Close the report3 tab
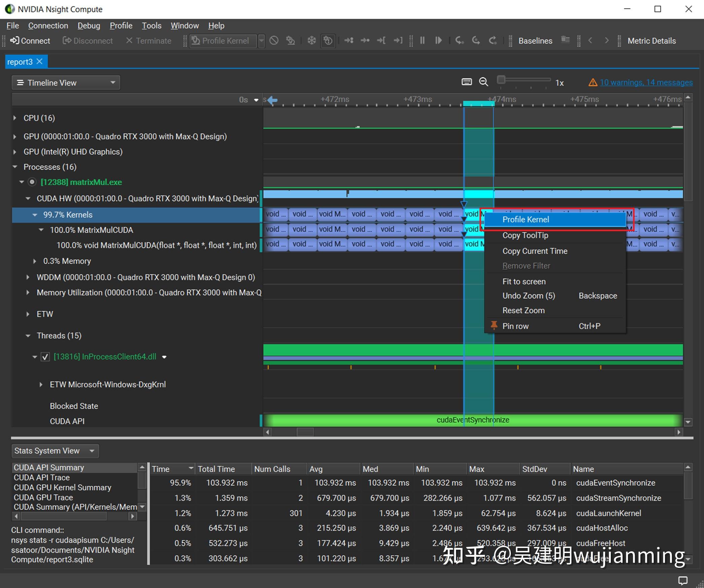The height and width of the screenshot is (588, 704). click(40, 61)
